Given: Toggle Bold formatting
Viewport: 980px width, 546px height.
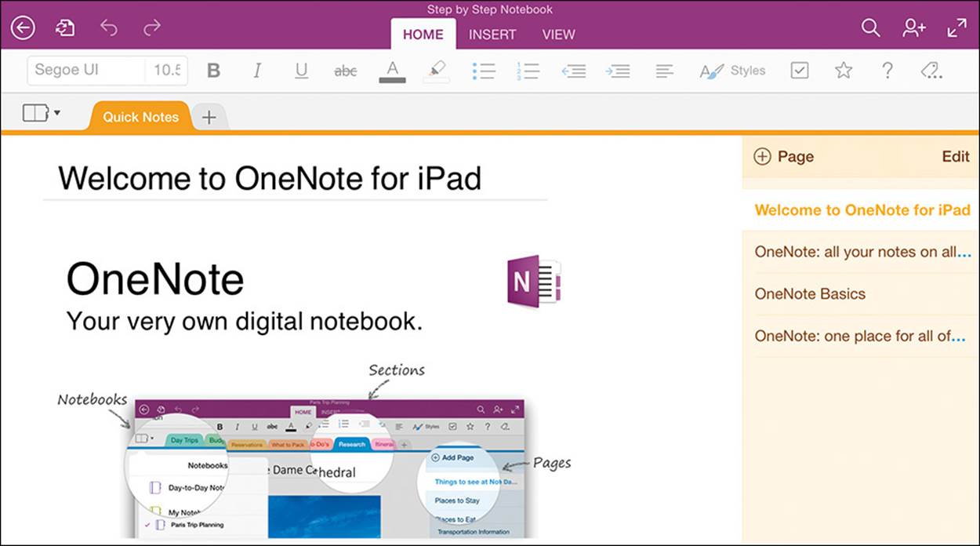Looking at the screenshot, I should (213, 71).
